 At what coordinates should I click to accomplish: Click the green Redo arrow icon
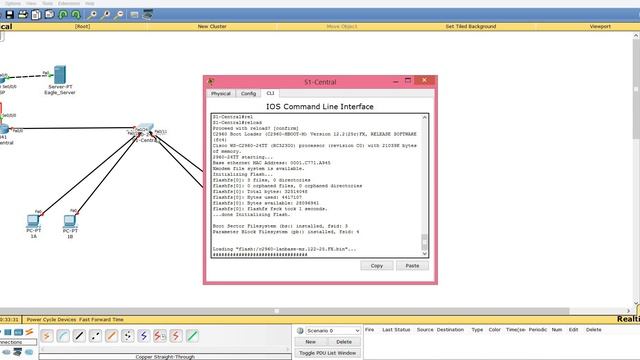[76, 15]
